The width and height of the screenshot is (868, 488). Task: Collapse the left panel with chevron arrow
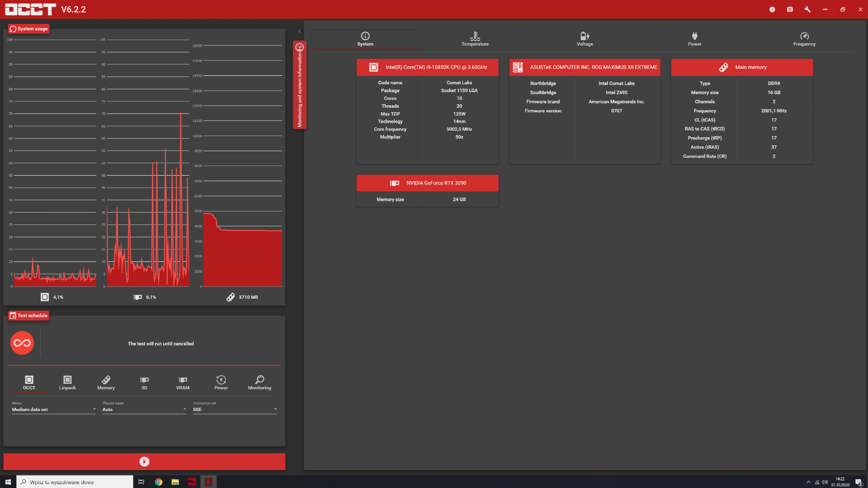point(299,31)
